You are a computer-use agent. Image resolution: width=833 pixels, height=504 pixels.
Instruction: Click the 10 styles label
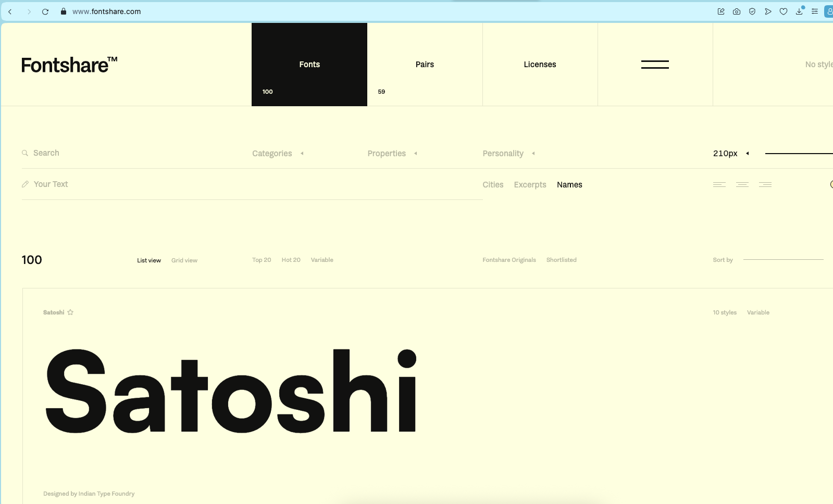pyautogui.click(x=725, y=312)
